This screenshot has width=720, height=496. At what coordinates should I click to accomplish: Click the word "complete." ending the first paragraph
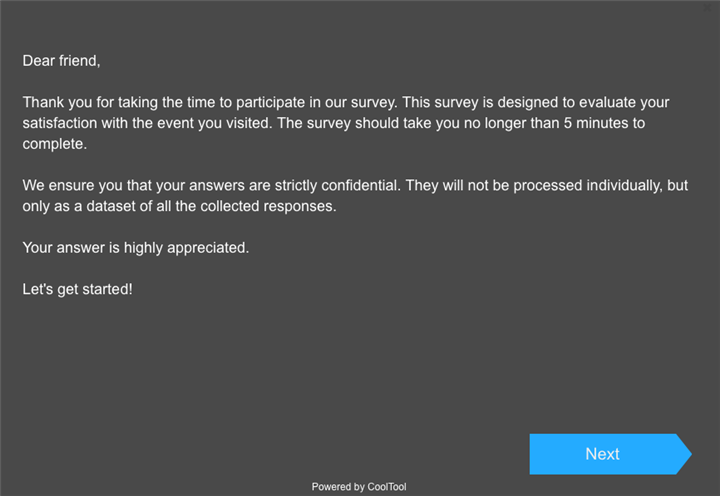(55, 144)
